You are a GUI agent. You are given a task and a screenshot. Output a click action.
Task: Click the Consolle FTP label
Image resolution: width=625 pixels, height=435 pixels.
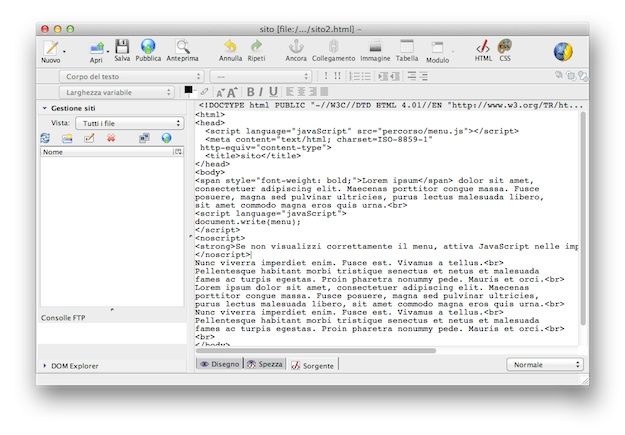pos(63,318)
